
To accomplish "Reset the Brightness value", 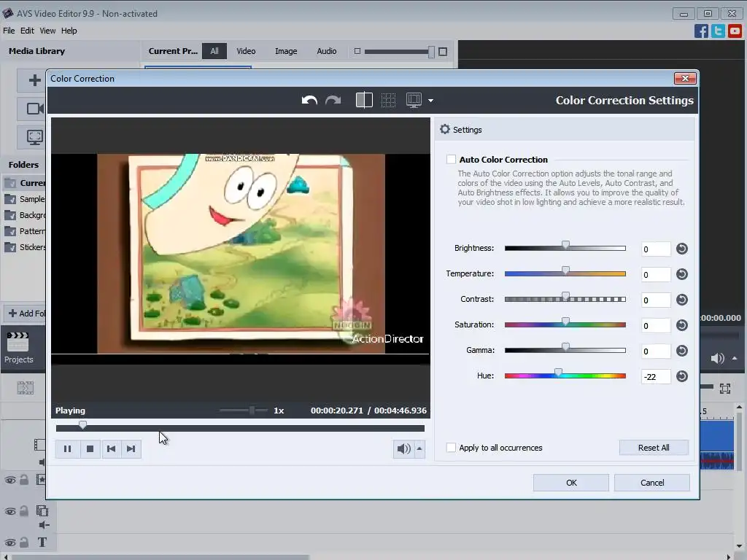I will (x=682, y=249).
